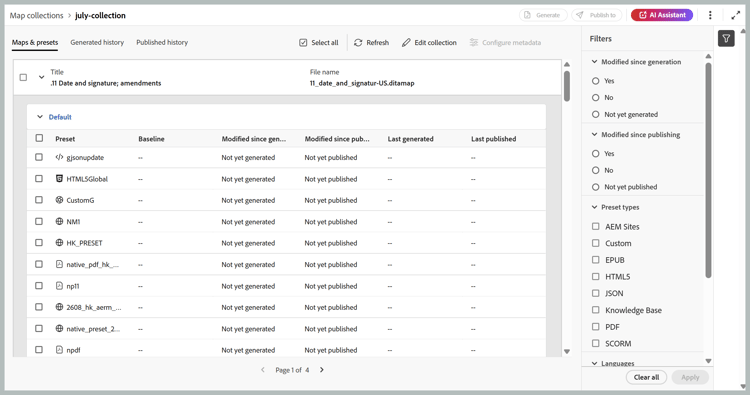Image resolution: width=750 pixels, height=395 pixels.
Task: Collapse Modified since generation filter section
Action: pyautogui.click(x=595, y=62)
